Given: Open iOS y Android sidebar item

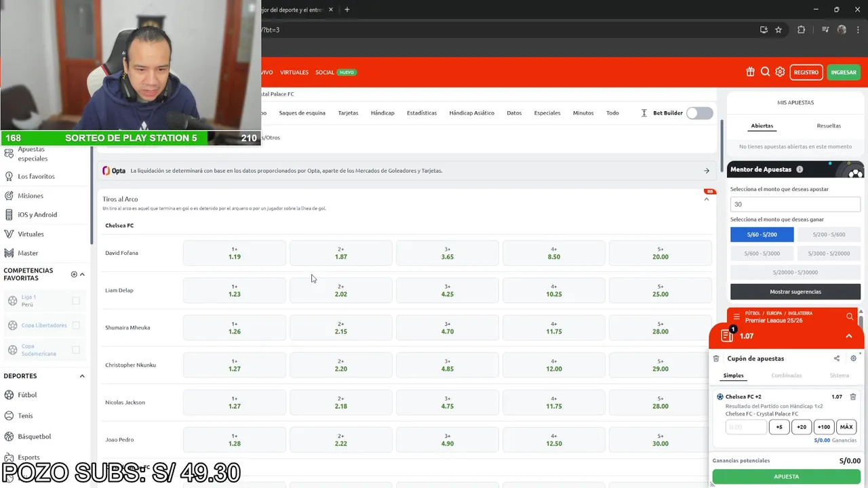Looking at the screenshot, I should pos(37,215).
